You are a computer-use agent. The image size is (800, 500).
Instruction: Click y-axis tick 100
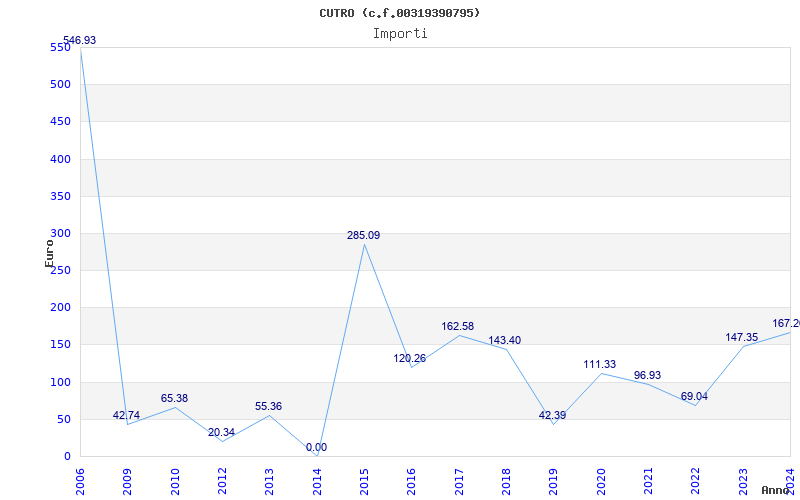(60, 382)
